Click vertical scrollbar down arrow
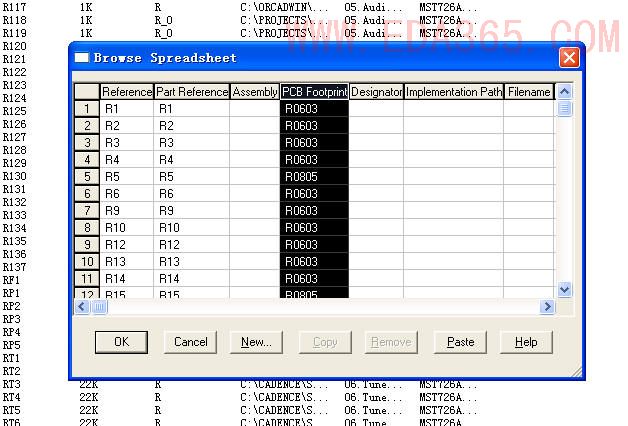This screenshot has height=426, width=628. click(564, 289)
